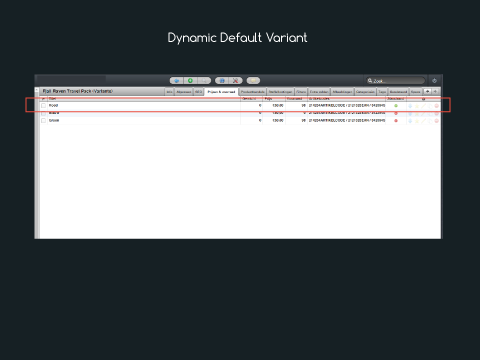This screenshot has width=480, height=360.
Task: Set Groen as default via red dot
Action: 396,121
